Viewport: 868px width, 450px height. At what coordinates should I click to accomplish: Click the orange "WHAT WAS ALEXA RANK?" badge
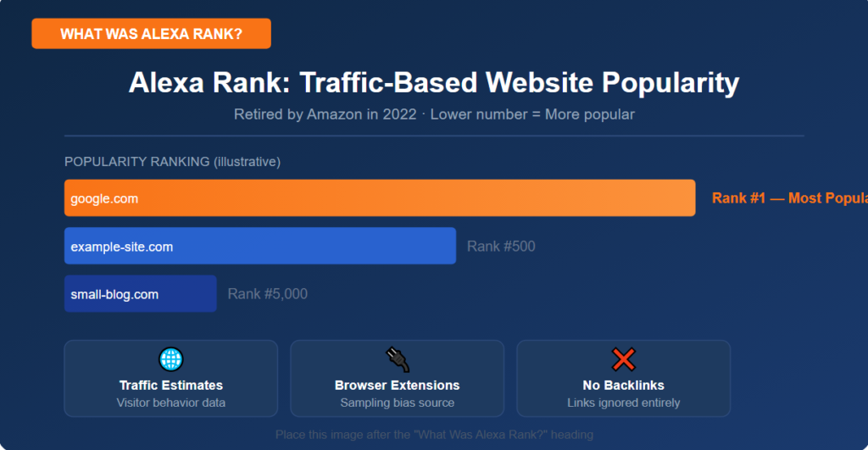[151, 34]
